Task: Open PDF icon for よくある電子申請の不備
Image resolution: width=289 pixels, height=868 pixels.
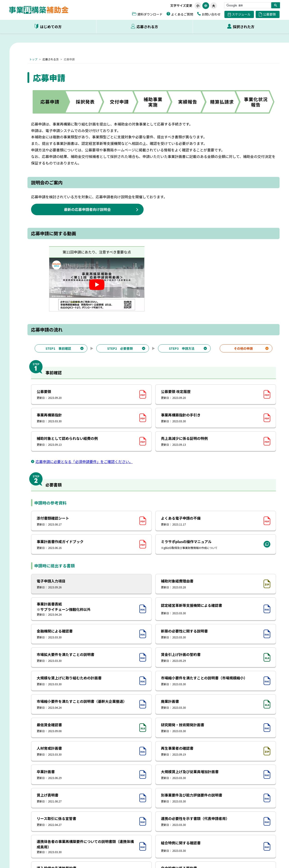Action: 267,521
